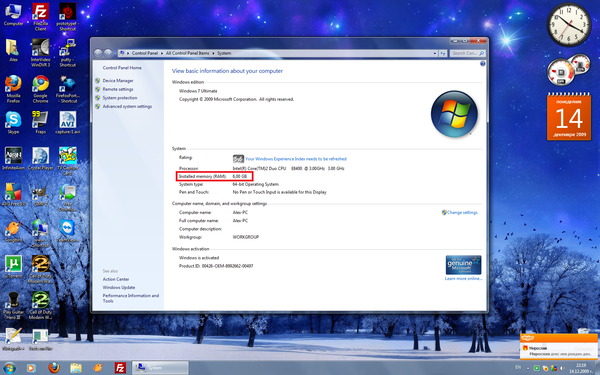The width and height of the screenshot is (600, 375).
Task: Select the putty shortcut icon
Action: [68, 53]
